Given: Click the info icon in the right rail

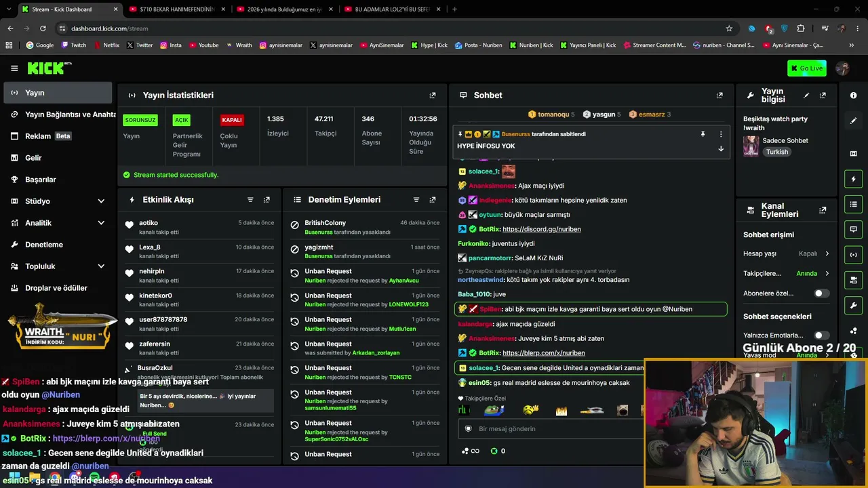Looking at the screenshot, I should click(x=853, y=96).
